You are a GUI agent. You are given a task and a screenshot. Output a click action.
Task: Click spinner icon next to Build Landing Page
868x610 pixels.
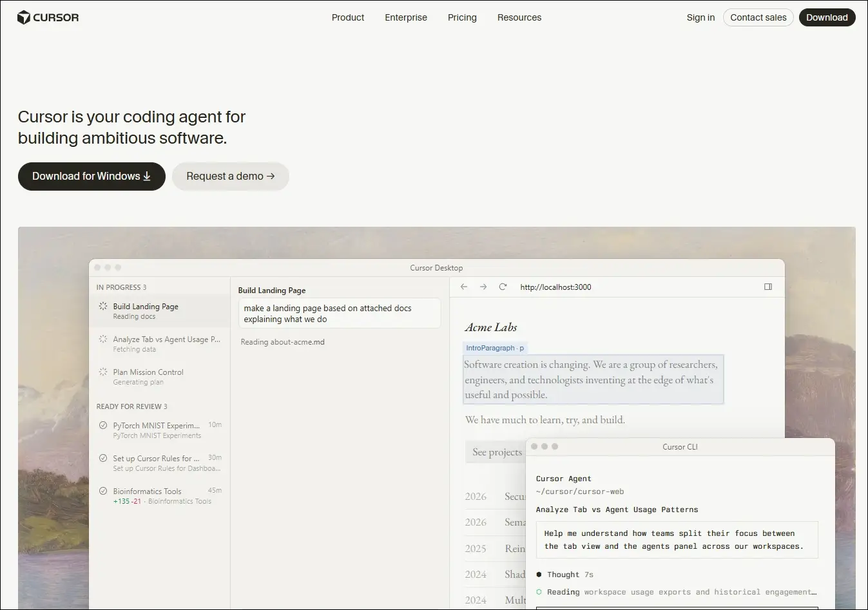pyautogui.click(x=103, y=306)
